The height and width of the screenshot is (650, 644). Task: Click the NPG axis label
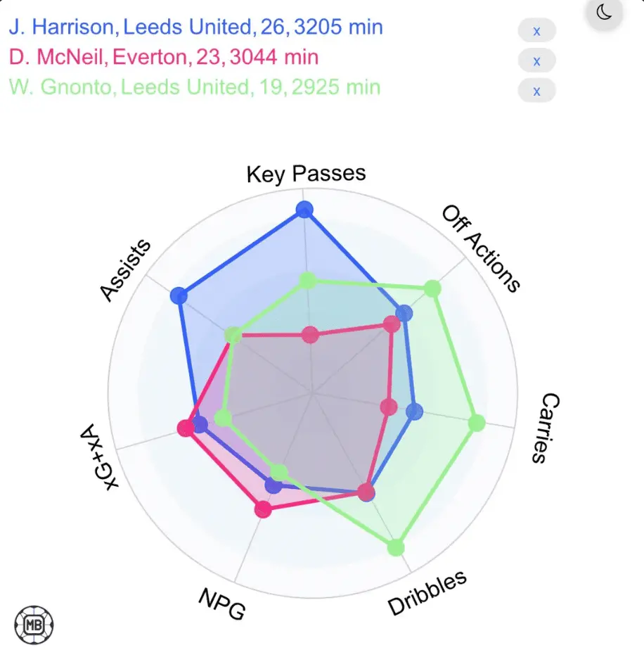click(x=222, y=604)
